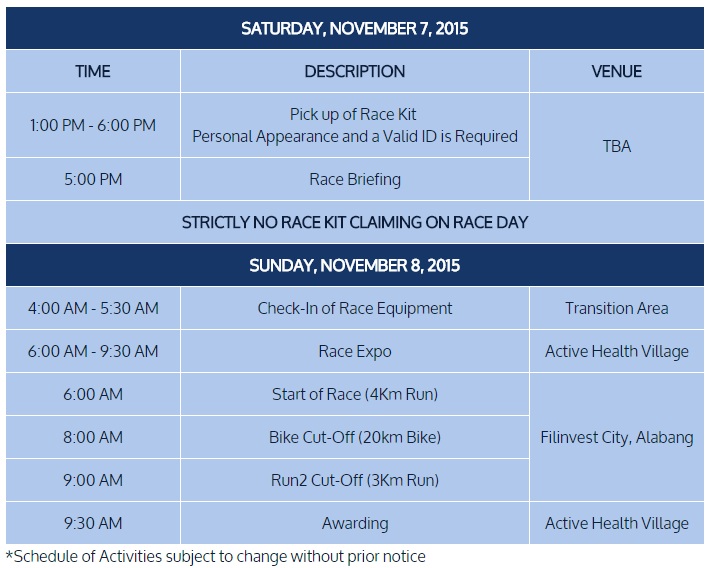Click the 4:00 AM - 5:30 AM time cell
This screenshot has height=568, width=709.
tap(93, 309)
